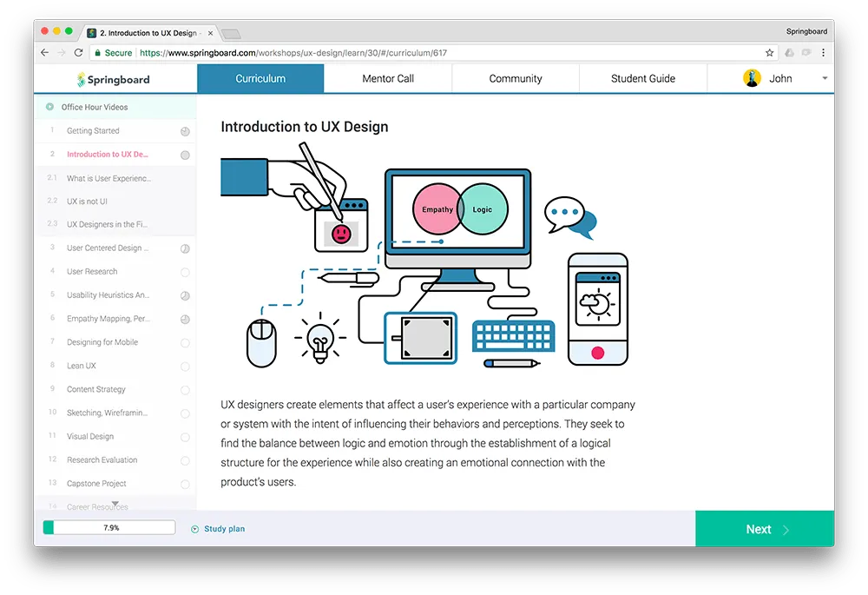Open the Student Guide tab
This screenshot has width=868, height=595.
pos(642,79)
